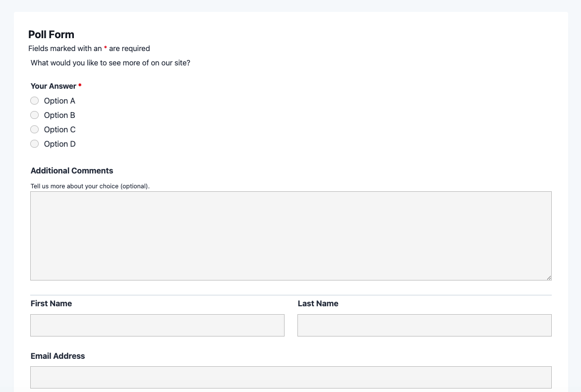The width and height of the screenshot is (581, 392).
Task: Grab the comments box resize handle
Action: tap(549, 278)
